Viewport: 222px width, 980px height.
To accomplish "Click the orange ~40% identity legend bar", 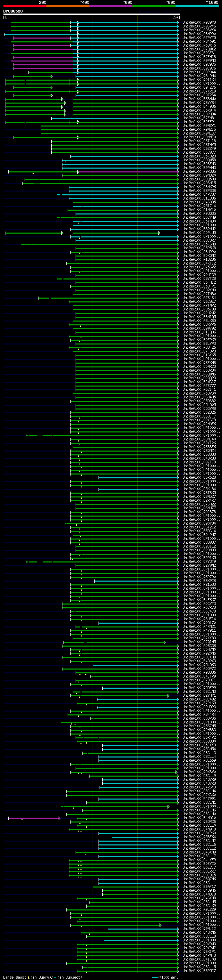I will point(68,6).
